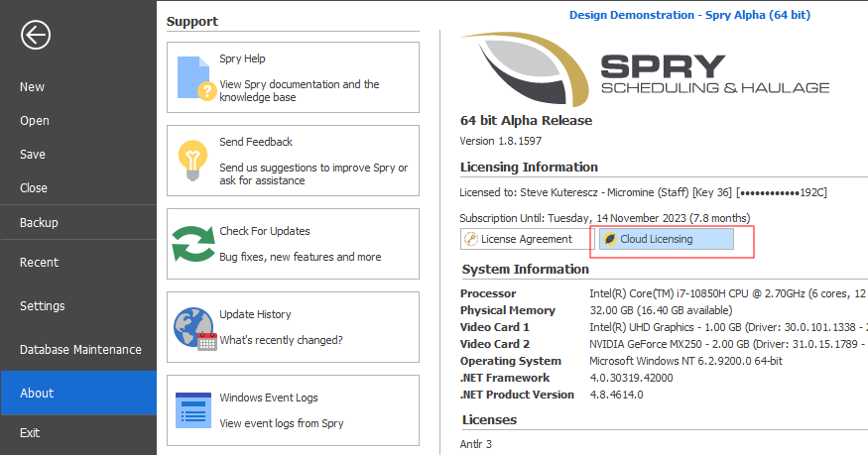Choose Save from the backstage menu
This screenshot has width=868, height=455.
point(33,155)
